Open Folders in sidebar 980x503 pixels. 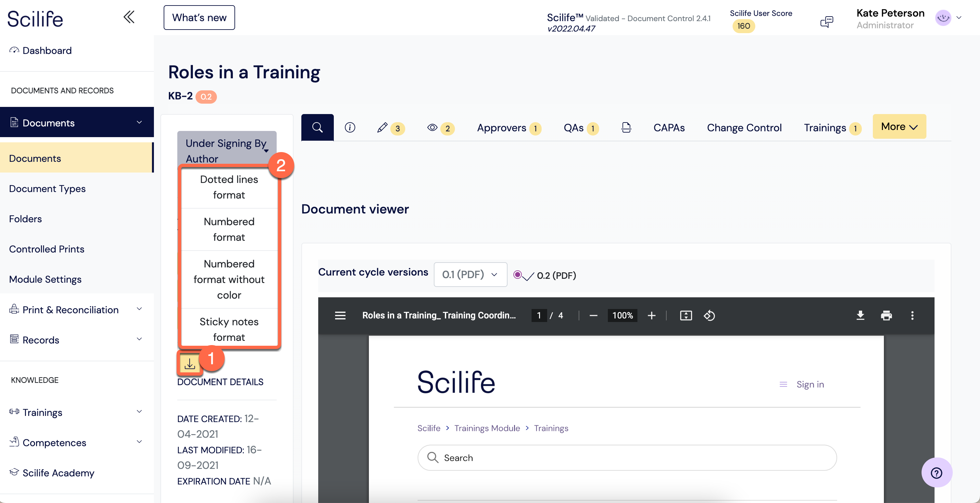coord(25,219)
